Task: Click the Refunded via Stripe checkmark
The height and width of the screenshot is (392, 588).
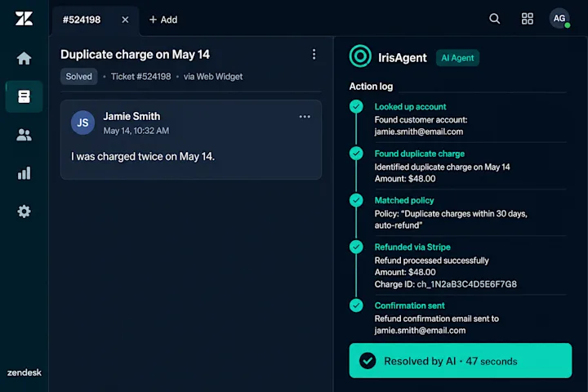Action: (x=356, y=247)
